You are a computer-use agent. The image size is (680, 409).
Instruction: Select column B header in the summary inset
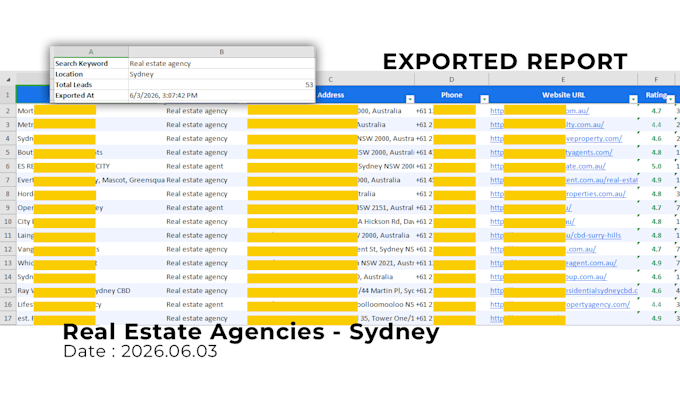[x=222, y=52]
